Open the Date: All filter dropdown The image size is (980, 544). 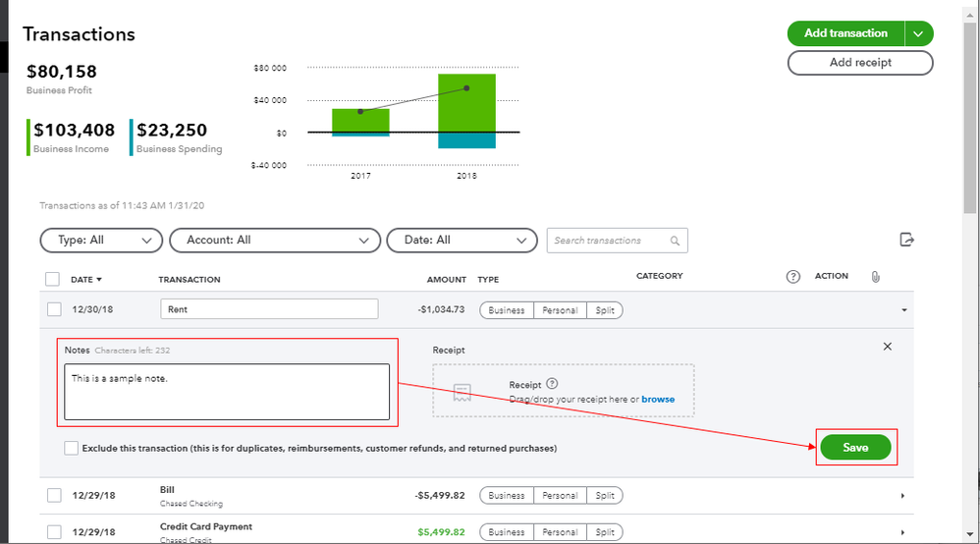coord(462,241)
